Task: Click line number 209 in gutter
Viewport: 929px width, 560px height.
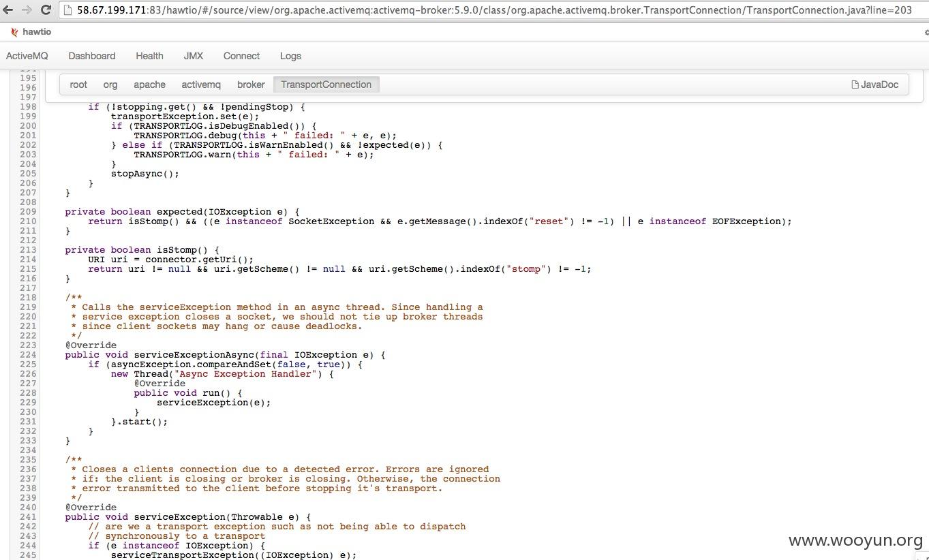Action: click(28, 211)
